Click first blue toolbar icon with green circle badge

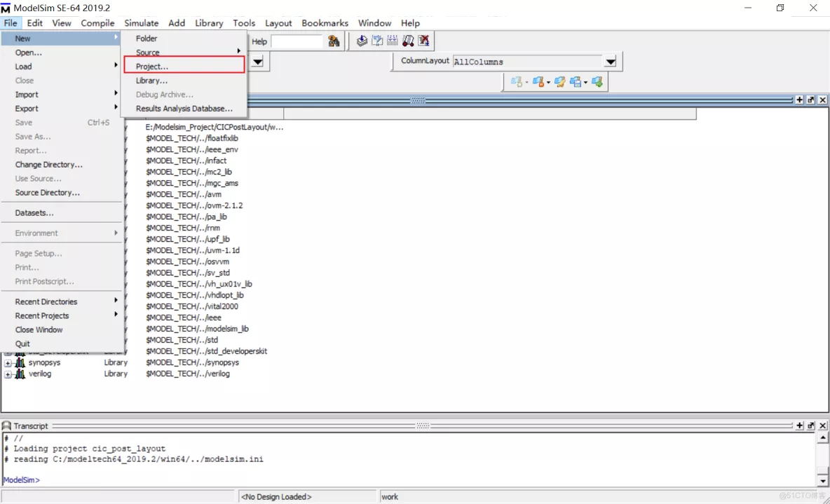pyautogui.click(x=517, y=81)
